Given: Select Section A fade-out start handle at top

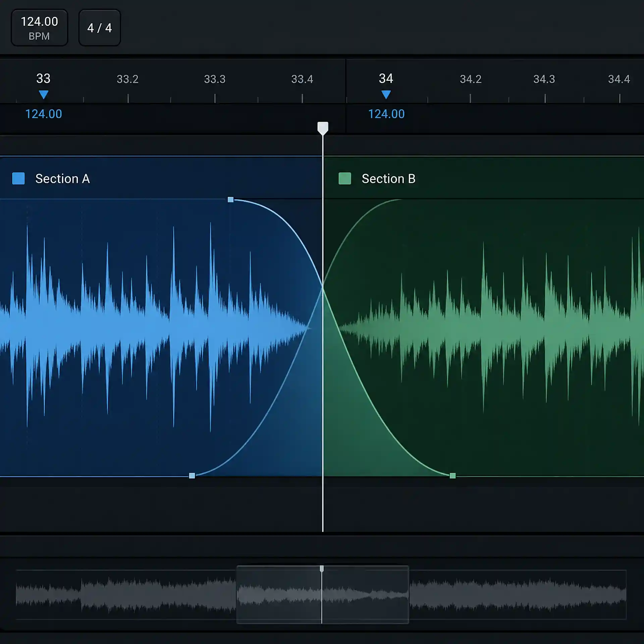Looking at the screenshot, I should pos(230,200).
